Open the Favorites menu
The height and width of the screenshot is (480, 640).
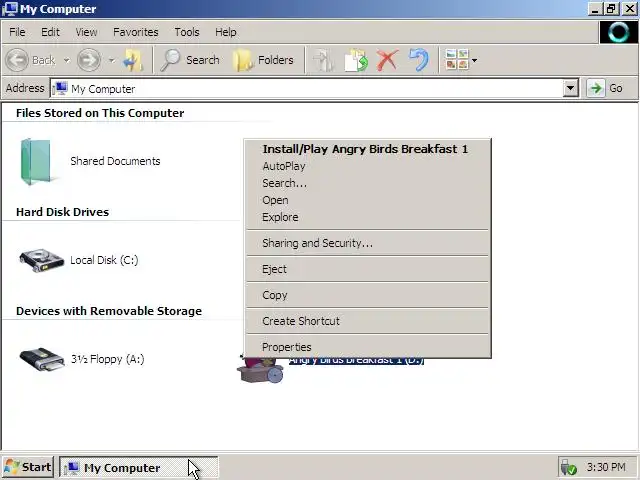point(136,32)
